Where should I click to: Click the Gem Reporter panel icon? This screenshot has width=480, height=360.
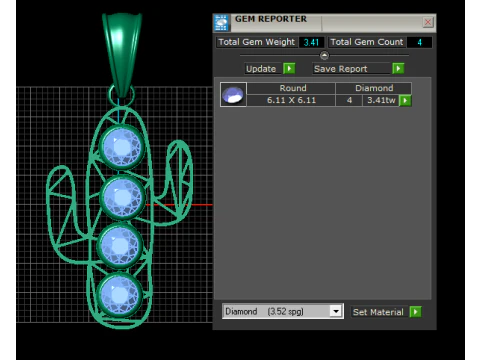221,23
